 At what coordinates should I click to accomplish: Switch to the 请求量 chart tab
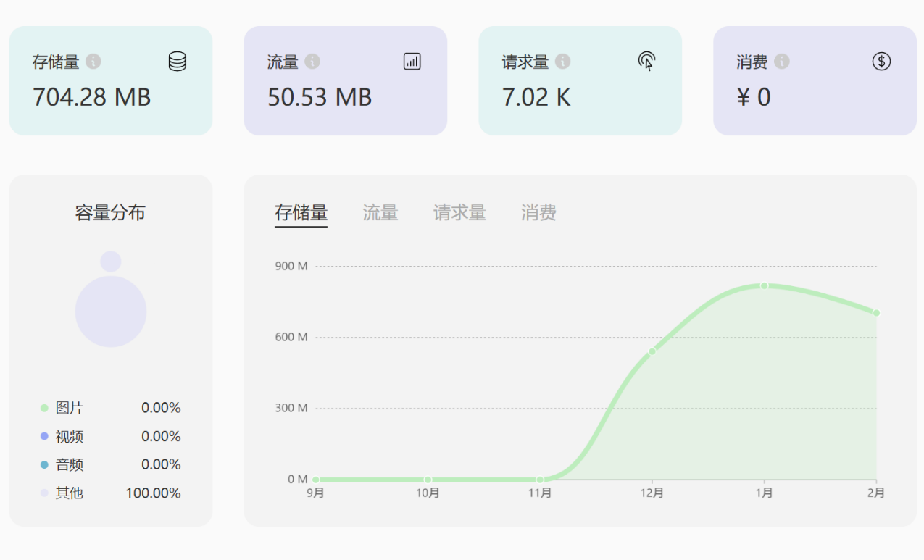pyautogui.click(x=459, y=213)
